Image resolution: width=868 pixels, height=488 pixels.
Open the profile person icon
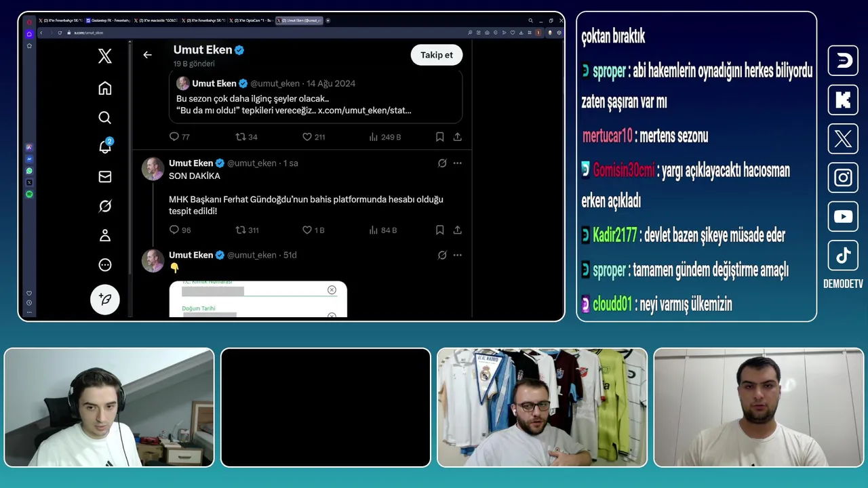104,235
